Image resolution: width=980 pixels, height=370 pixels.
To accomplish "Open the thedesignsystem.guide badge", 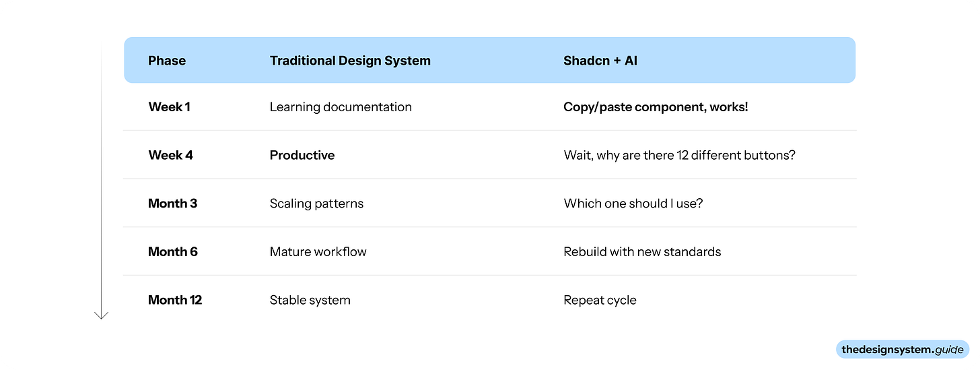I will pyautogui.click(x=903, y=350).
